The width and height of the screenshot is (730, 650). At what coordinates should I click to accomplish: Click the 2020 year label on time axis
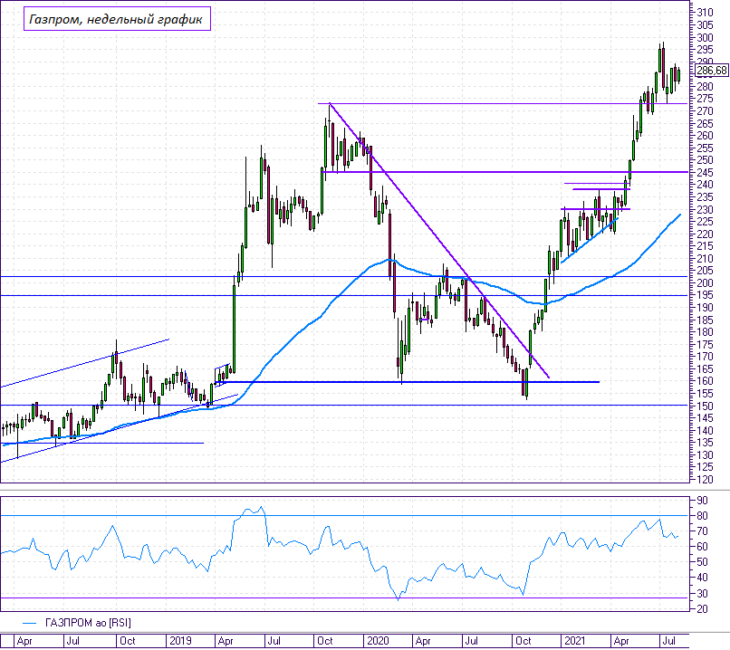click(378, 641)
